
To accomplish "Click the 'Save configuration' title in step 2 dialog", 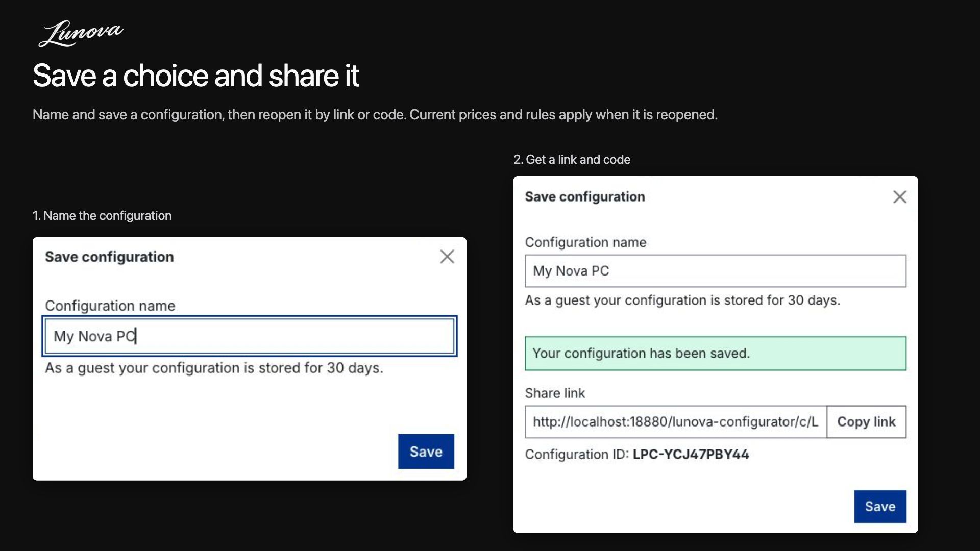I will click(x=585, y=197).
